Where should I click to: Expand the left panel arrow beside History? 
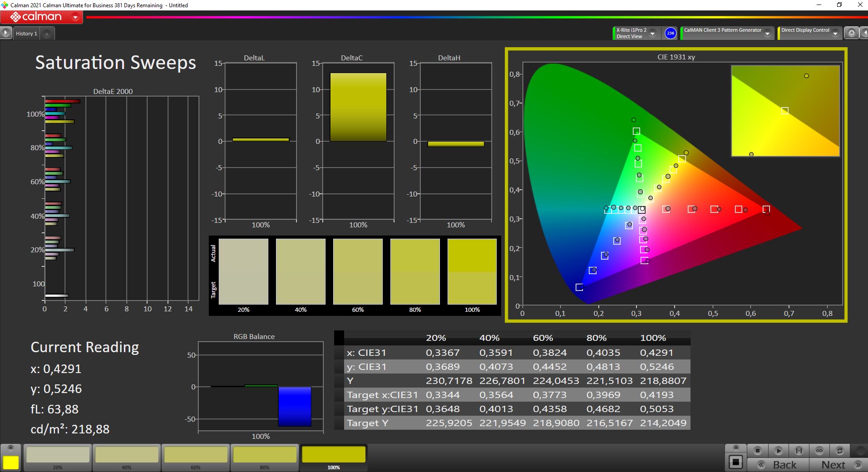[x=5, y=33]
